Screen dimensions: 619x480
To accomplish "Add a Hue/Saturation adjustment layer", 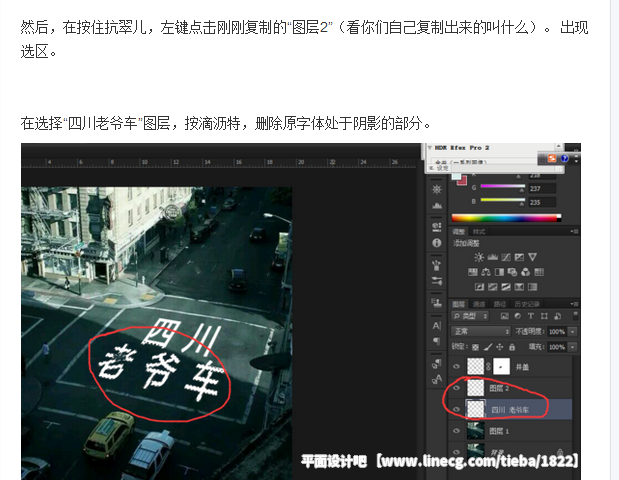I will click(x=473, y=272).
